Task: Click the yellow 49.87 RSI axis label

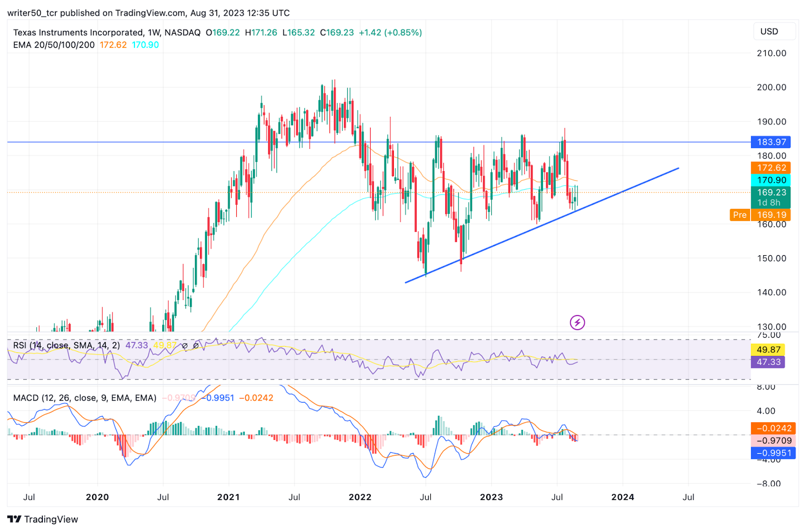Action: pos(768,349)
